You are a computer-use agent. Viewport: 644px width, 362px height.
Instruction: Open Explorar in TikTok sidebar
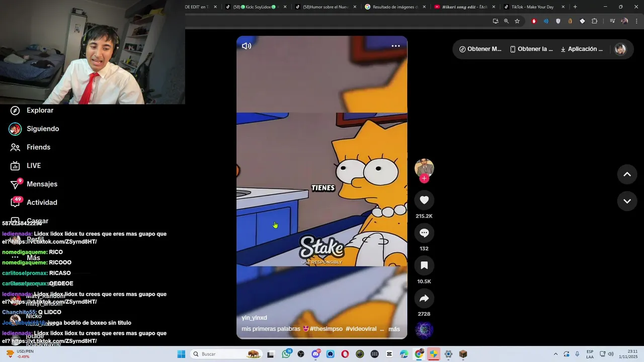(32, 111)
